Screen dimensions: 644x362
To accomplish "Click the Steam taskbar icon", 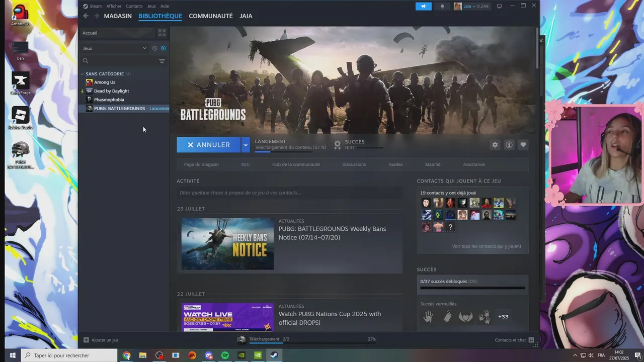I will pos(274,355).
